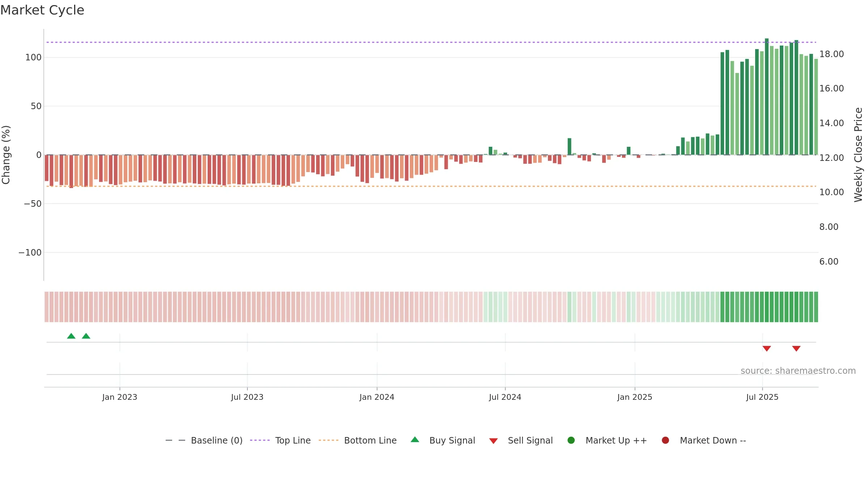The height and width of the screenshot is (488, 868).
Task: Click the 50 tick on left axis
Action: pos(36,106)
